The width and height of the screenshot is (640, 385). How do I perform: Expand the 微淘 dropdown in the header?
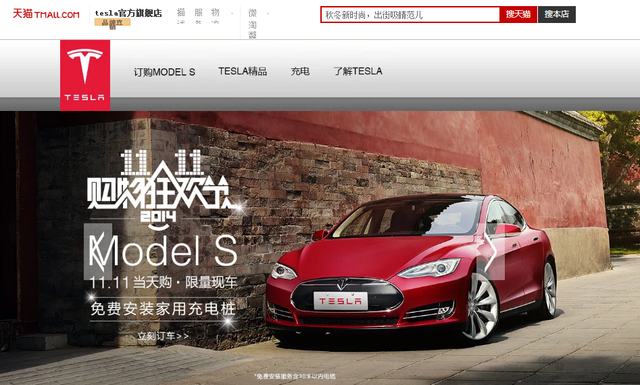[x=258, y=23]
